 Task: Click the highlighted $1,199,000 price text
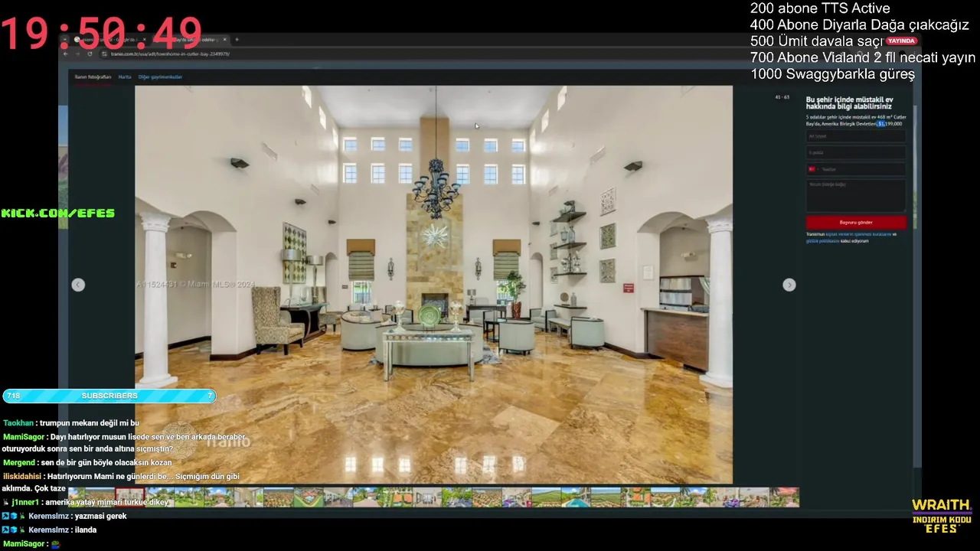[890, 123]
